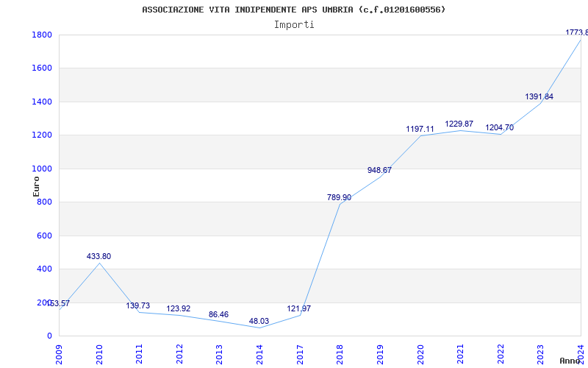Click the 600 Euro axis value
The image size is (588, 368).
click(45, 236)
